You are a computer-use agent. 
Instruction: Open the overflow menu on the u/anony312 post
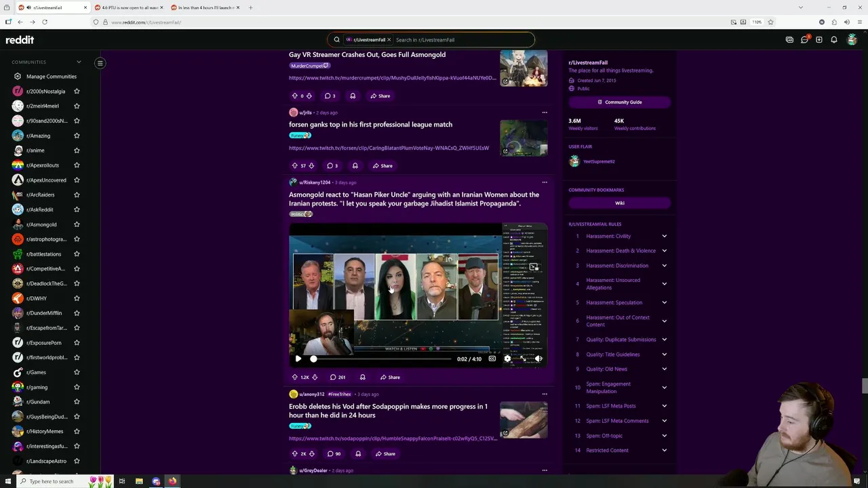(545, 394)
